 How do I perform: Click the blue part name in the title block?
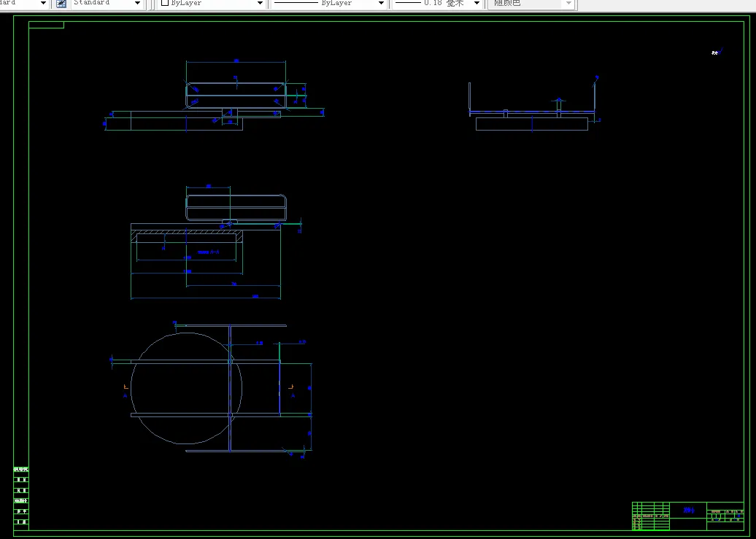tap(689, 510)
